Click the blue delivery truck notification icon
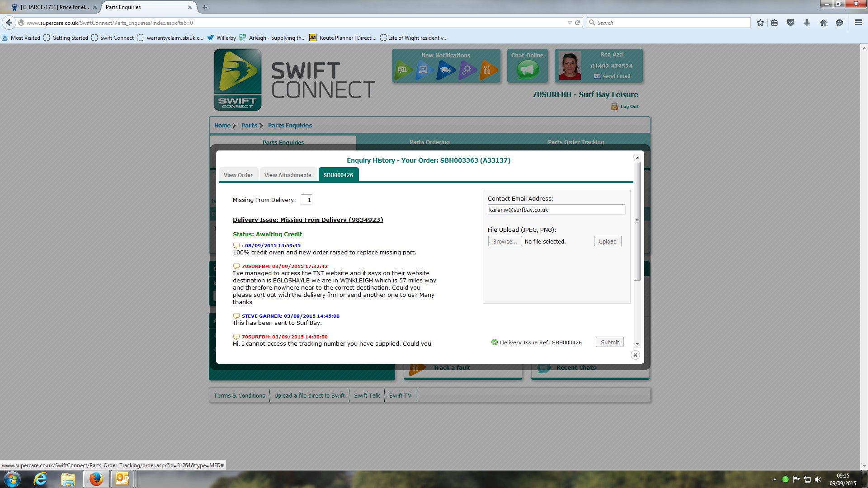Screen dimensions: 868x488 tap(445, 70)
